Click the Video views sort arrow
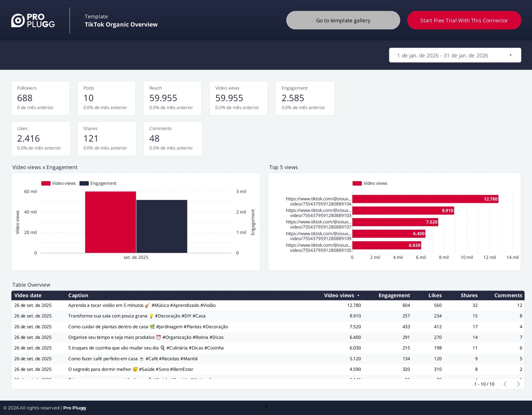The image size is (532, 415). coord(358,296)
